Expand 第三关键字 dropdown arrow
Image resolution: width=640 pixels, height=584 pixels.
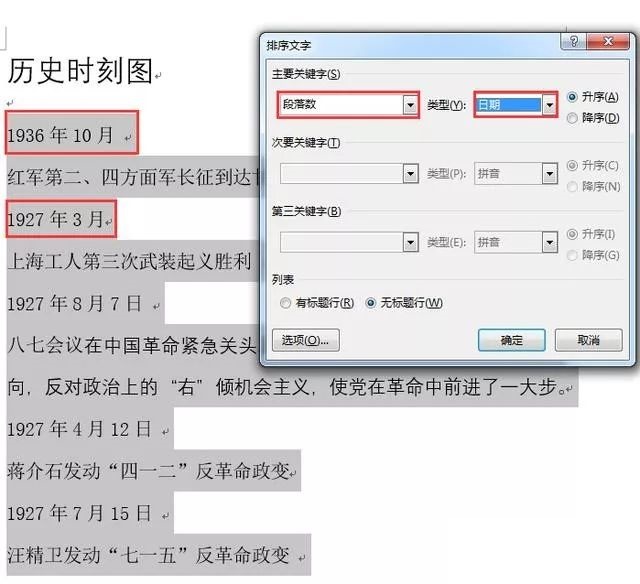pos(410,243)
